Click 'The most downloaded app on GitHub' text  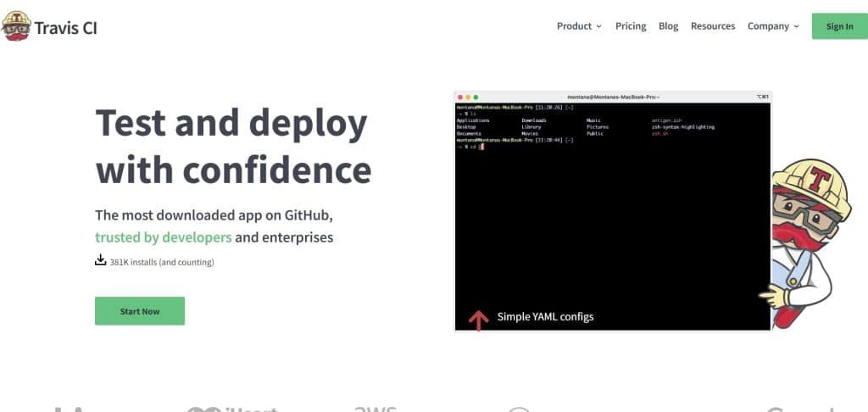(x=214, y=215)
